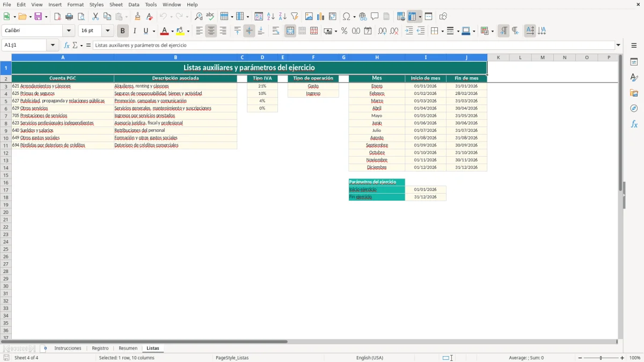The width and height of the screenshot is (644, 362).
Task: Open sidebar Gallery deck
Action: pyautogui.click(x=634, y=93)
